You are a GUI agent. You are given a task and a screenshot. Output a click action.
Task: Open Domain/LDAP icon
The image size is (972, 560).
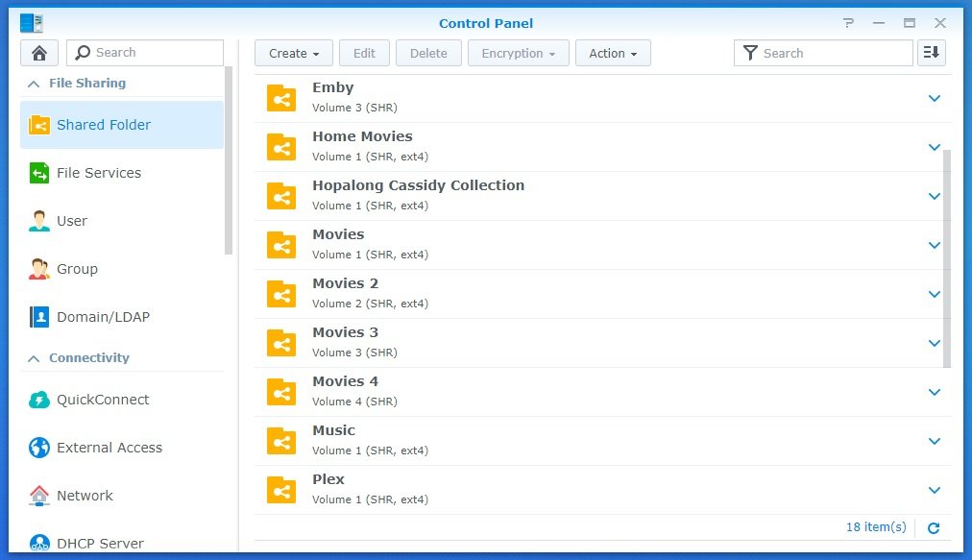39,317
